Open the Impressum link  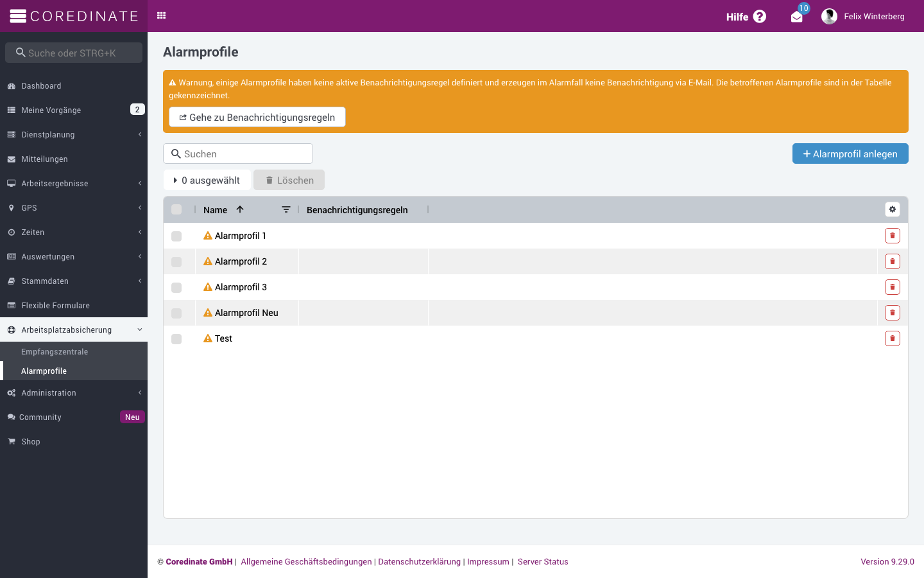[x=488, y=561]
